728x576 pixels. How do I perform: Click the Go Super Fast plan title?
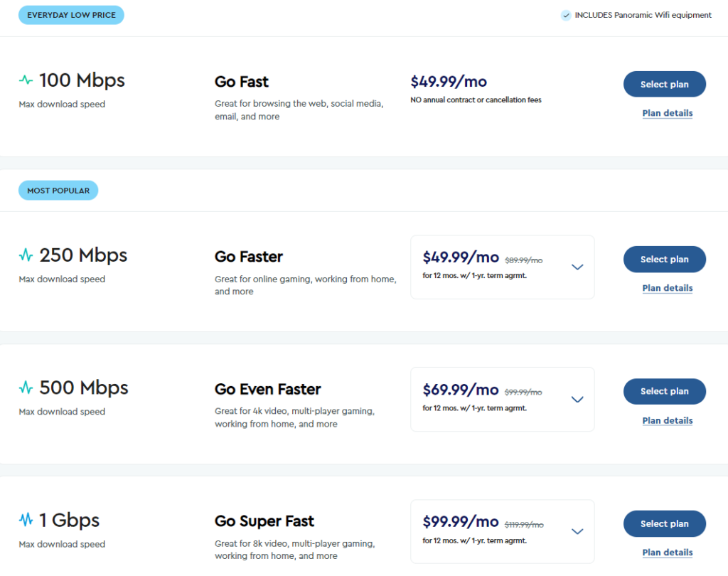(264, 521)
